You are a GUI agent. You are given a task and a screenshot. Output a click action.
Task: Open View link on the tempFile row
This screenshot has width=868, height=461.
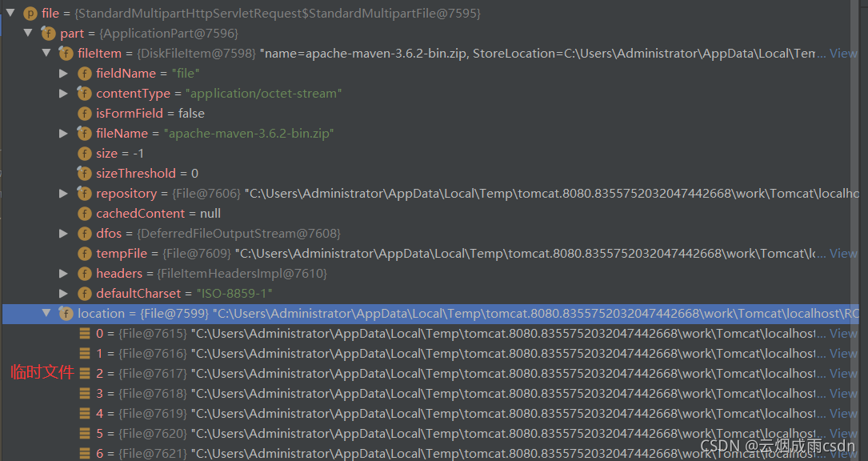click(844, 253)
